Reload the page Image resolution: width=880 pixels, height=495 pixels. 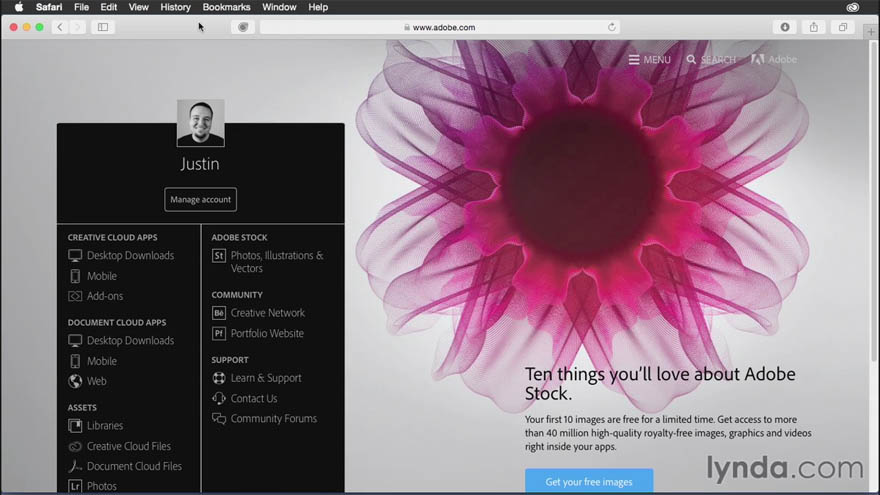612,27
